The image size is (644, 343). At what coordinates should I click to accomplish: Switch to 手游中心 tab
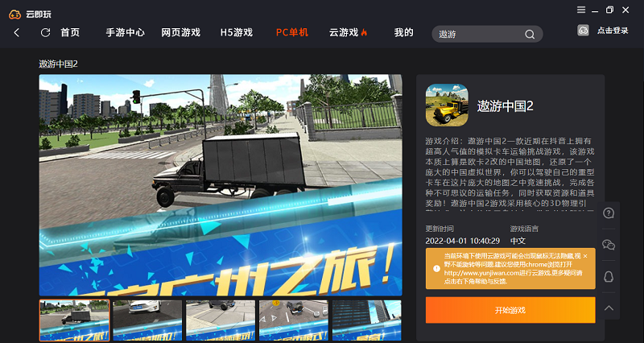pyautogui.click(x=126, y=33)
